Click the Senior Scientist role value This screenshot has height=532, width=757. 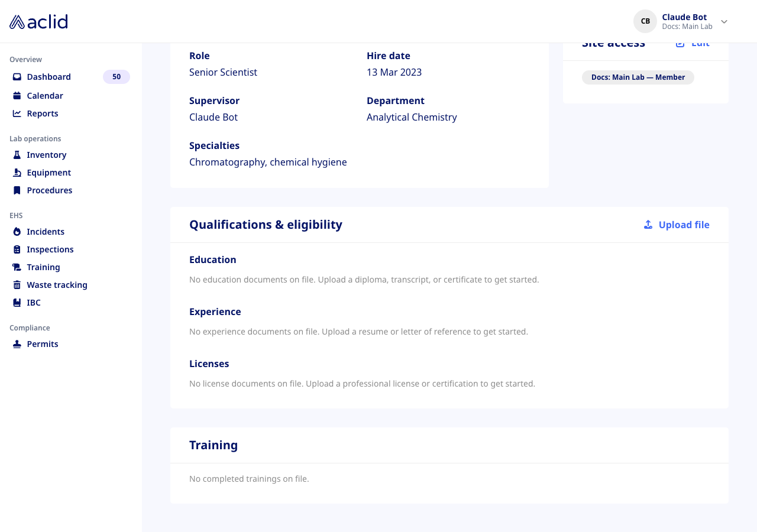click(x=223, y=72)
